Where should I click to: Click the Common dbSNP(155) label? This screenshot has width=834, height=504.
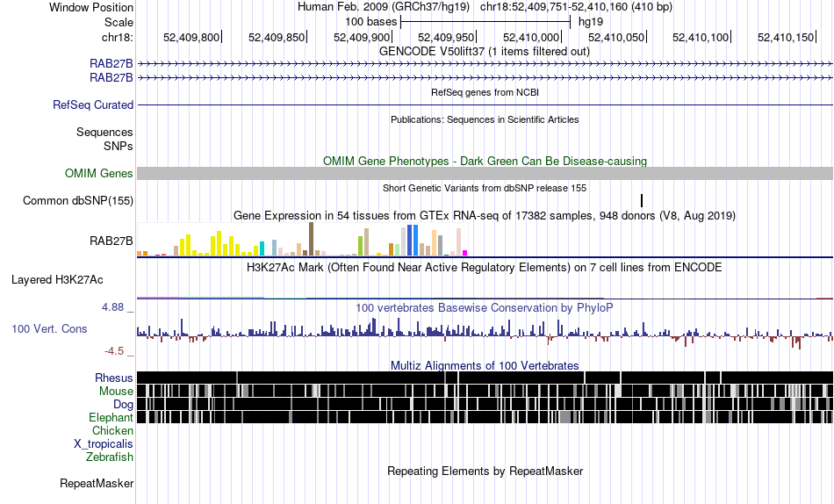(x=78, y=201)
